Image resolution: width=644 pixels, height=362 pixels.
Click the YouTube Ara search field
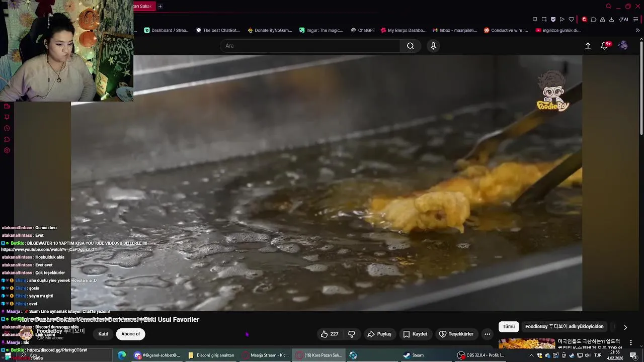(310, 46)
